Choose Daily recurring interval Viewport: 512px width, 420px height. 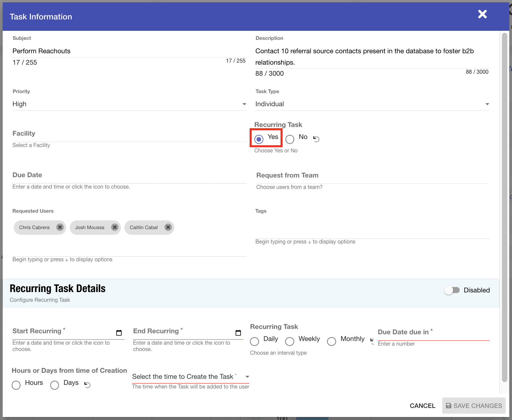[255, 341]
